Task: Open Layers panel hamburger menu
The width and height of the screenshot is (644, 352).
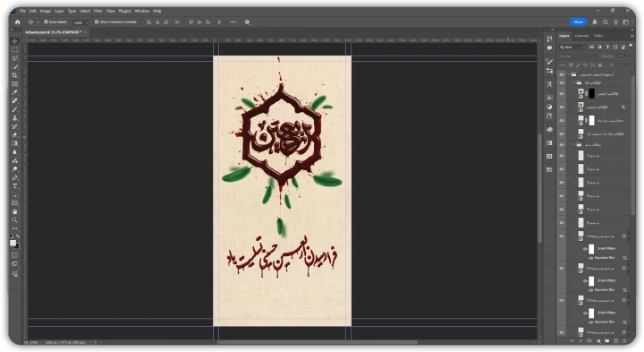Action: [632, 36]
